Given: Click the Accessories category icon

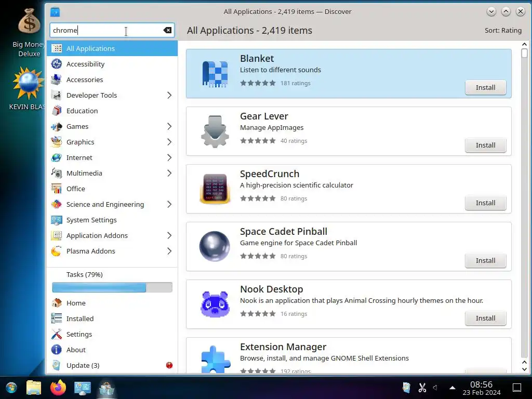Looking at the screenshot, I should point(56,79).
